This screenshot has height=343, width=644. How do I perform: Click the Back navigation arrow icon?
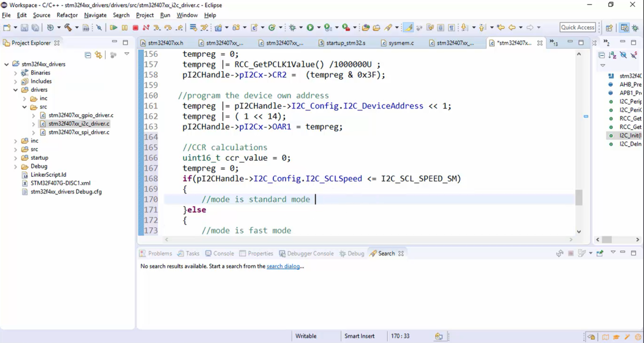point(512,27)
